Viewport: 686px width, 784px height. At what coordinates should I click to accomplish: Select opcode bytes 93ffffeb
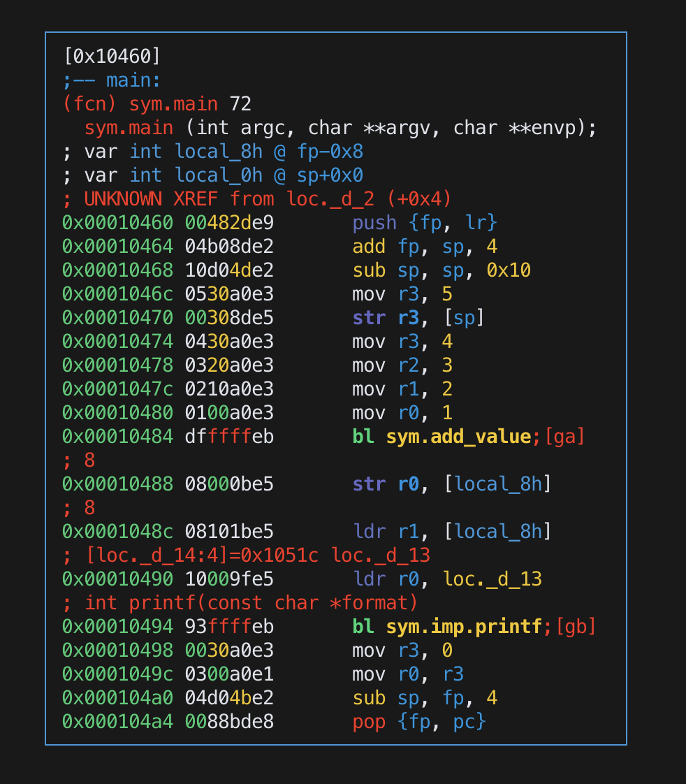pos(230,627)
